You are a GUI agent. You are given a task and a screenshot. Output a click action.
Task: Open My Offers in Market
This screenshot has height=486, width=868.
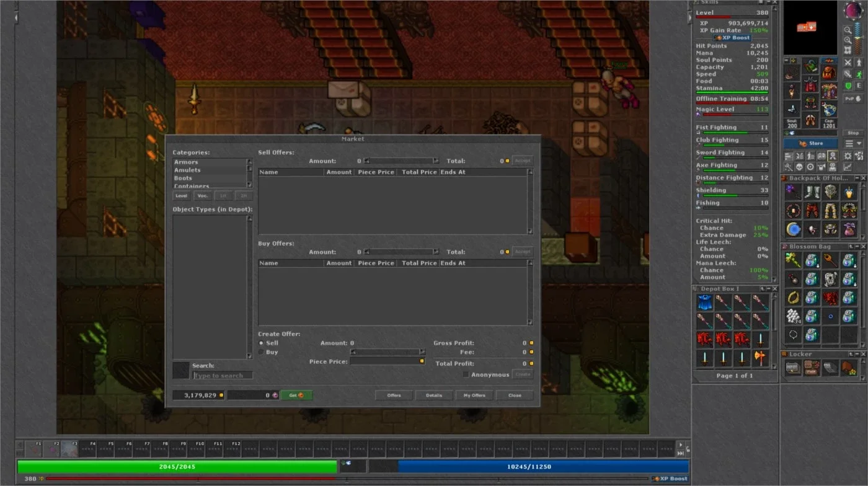474,395
